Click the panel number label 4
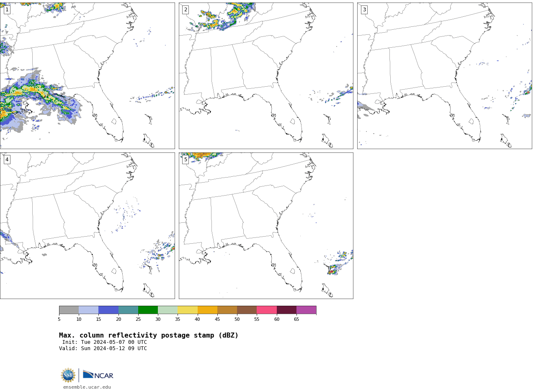 [7, 160]
